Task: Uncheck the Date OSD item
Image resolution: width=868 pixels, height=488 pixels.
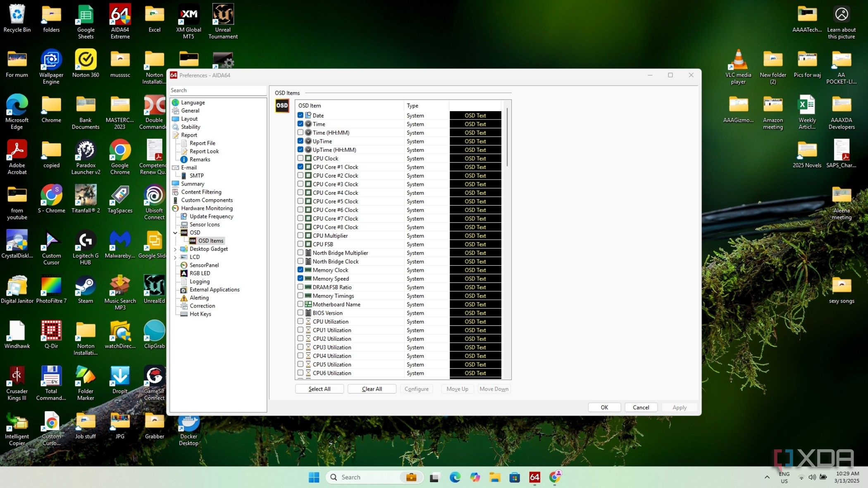Action: click(x=300, y=115)
